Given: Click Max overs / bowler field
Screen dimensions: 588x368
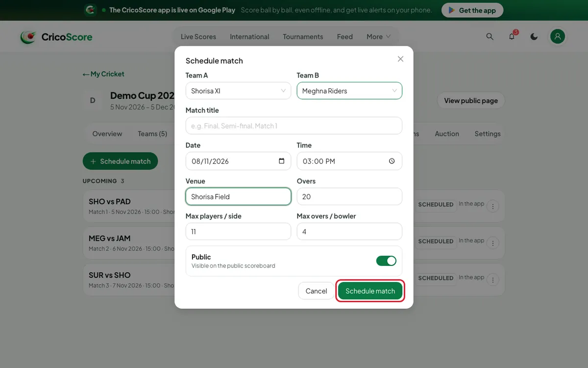Looking at the screenshot, I should tap(349, 232).
